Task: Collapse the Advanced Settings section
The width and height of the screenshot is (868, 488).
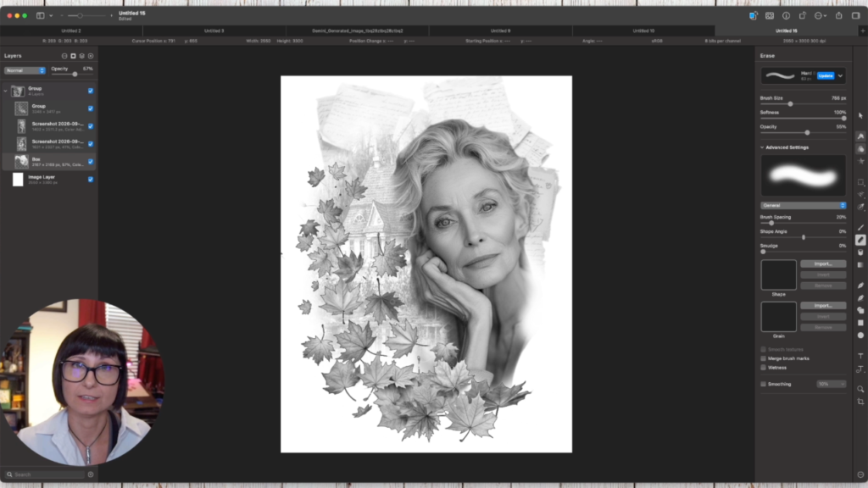Action: (x=762, y=147)
